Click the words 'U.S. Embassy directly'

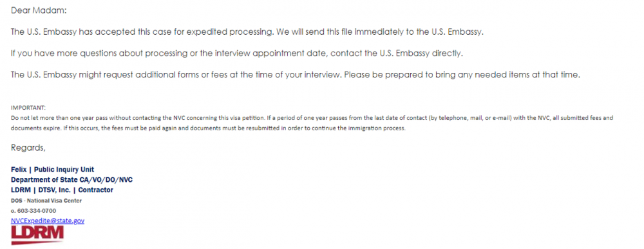[x=422, y=54]
